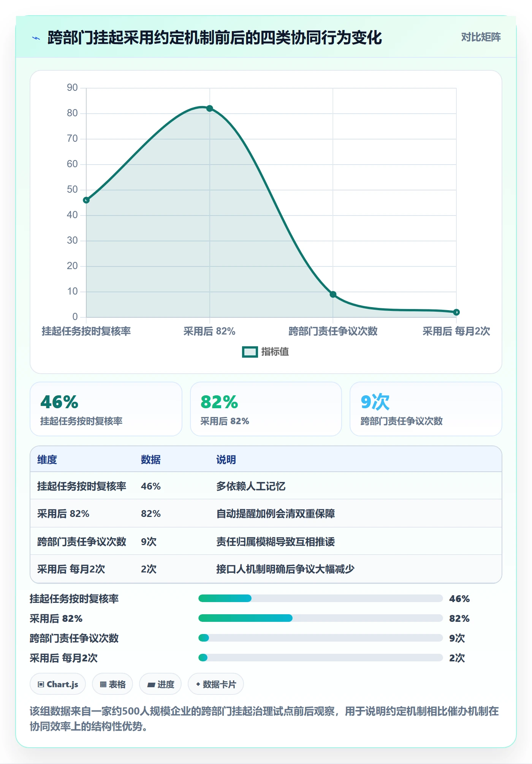532x764 pixels.
Task: Click the 数据 column header
Action: click(151, 460)
